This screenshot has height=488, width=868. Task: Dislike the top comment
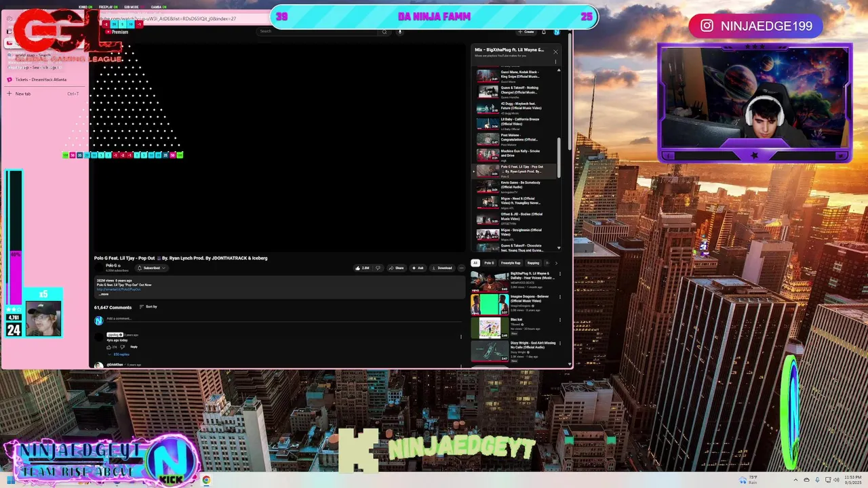tap(122, 347)
